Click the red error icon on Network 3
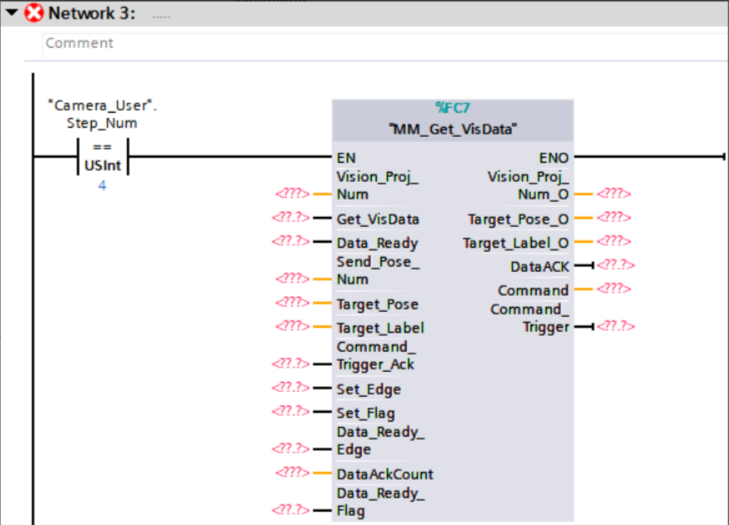Image resolution: width=729 pixels, height=525 pixels. pyautogui.click(x=34, y=14)
